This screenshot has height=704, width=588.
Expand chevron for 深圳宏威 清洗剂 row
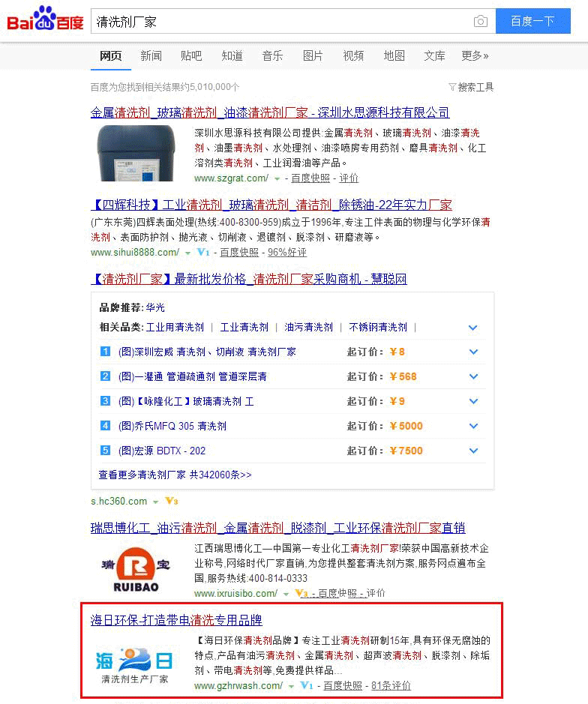[473, 352]
